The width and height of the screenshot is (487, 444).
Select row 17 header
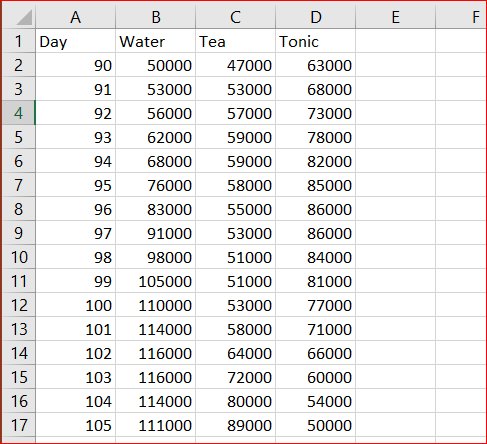pos(19,425)
